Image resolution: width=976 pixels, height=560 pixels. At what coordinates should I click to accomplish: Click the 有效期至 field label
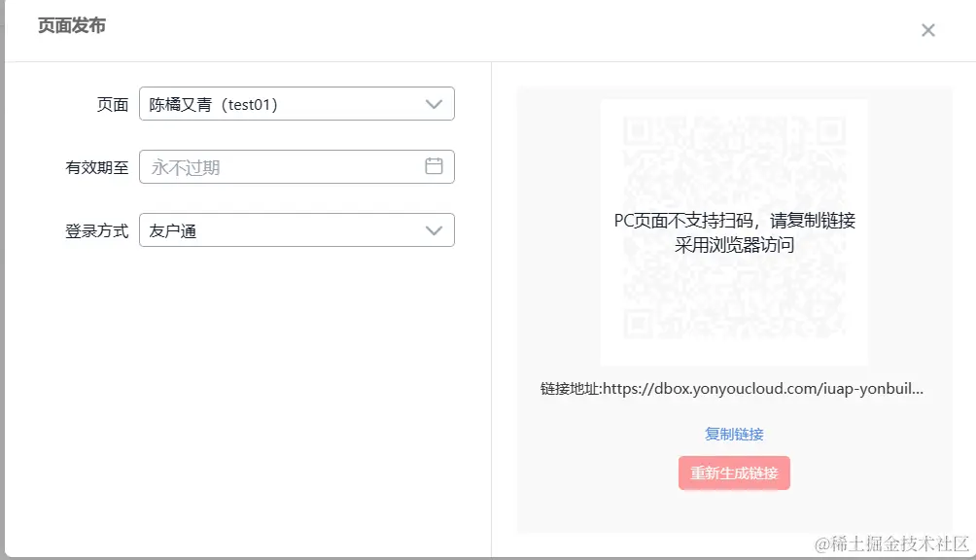(97, 167)
